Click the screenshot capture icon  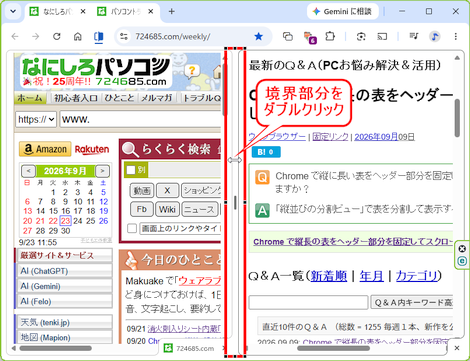click(x=361, y=36)
